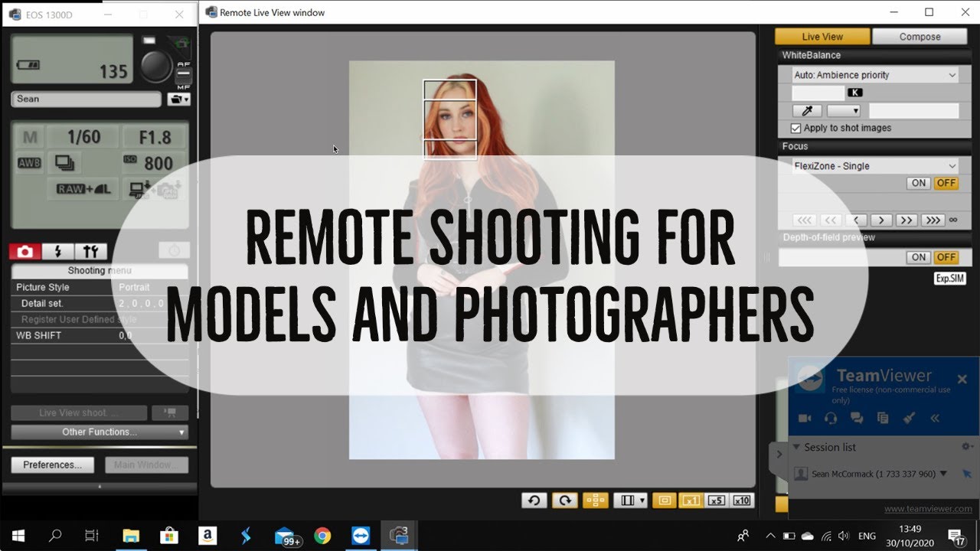Open Chrome from the taskbar
The image size is (980, 551).
point(322,536)
